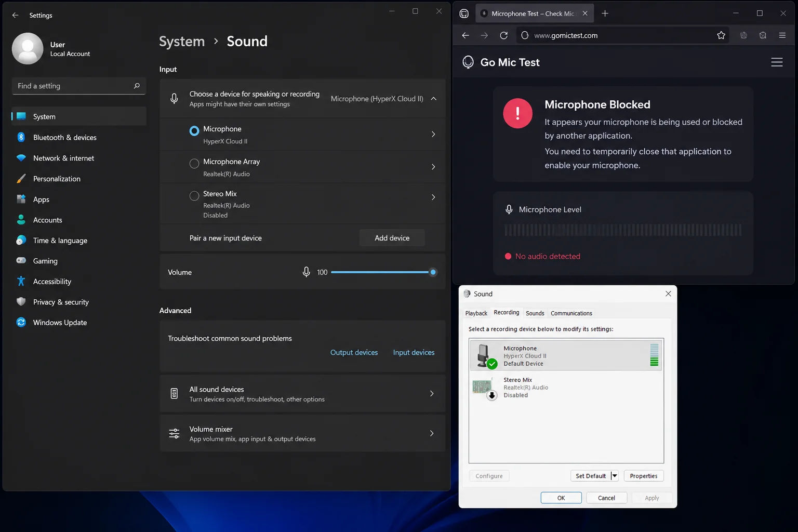Select the Stereo Mix radio button
This screenshot has height=532, width=798.
(x=194, y=196)
